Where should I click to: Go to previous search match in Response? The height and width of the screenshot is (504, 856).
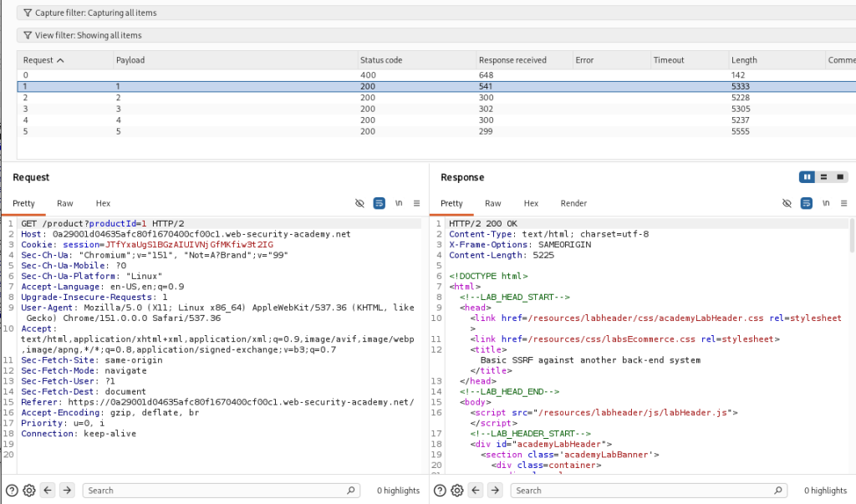476,491
